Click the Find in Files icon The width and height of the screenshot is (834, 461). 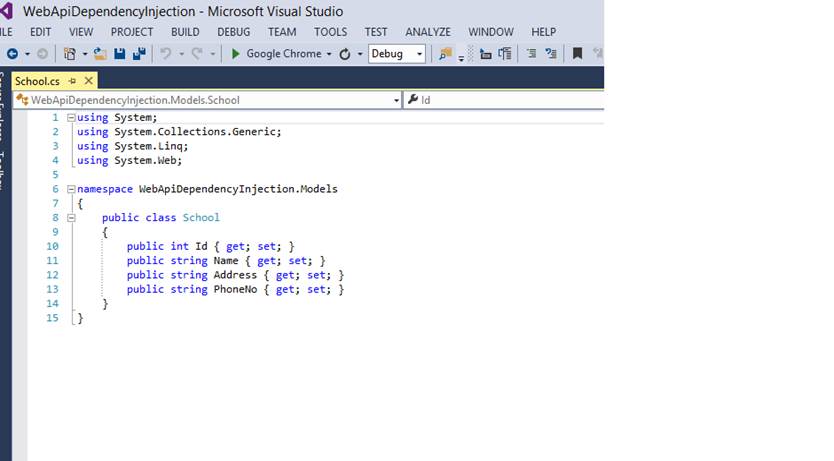click(446, 54)
